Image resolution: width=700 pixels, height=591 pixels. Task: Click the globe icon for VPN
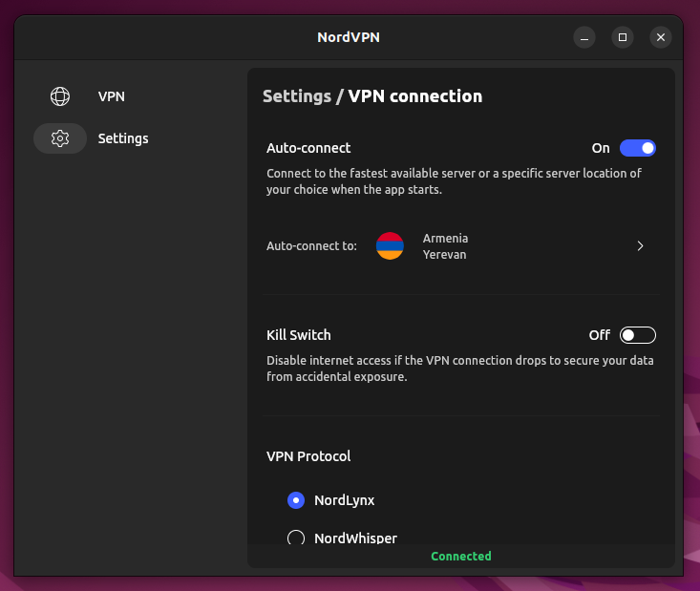pos(60,96)
